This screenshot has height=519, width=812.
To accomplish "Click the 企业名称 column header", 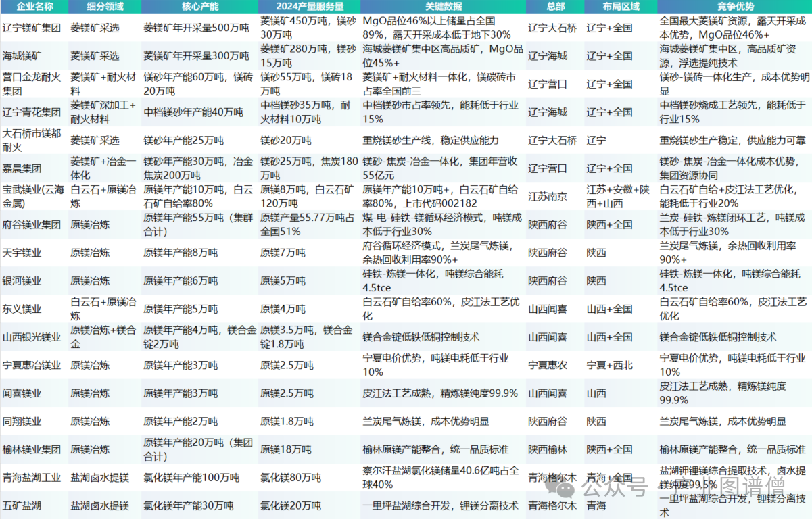I will coord(34,7).
